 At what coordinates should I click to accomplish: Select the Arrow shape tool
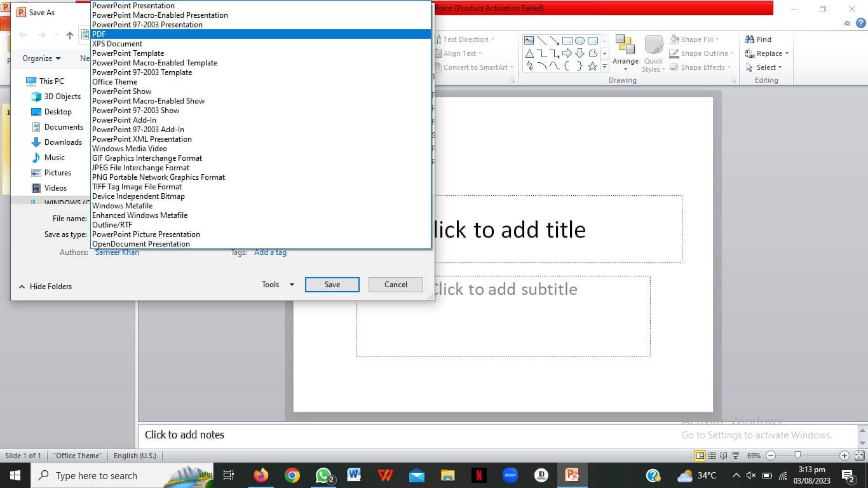(554, 41)
